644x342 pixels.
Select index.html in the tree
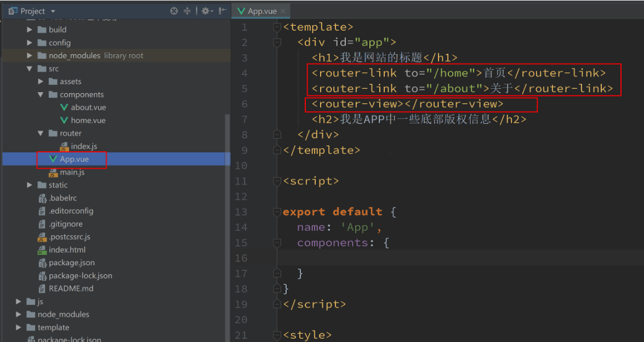(67, 249)
